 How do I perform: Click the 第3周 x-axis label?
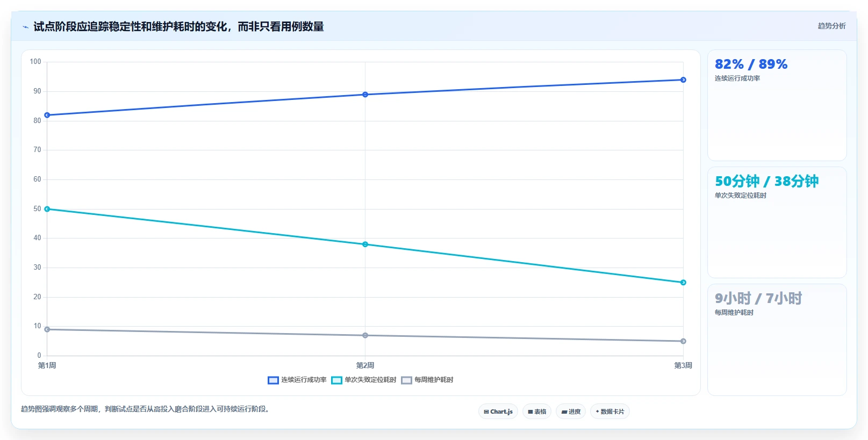[x=683, y=365]
